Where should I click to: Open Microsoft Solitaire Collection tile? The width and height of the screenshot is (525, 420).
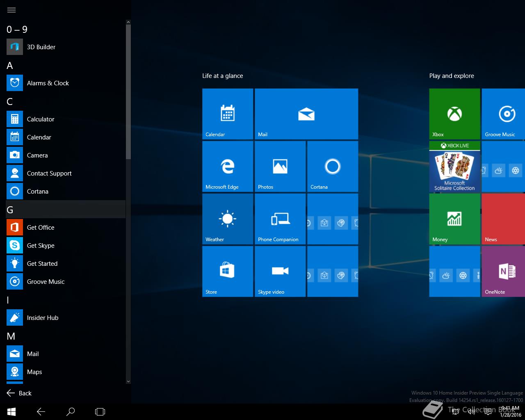[454, 167]
